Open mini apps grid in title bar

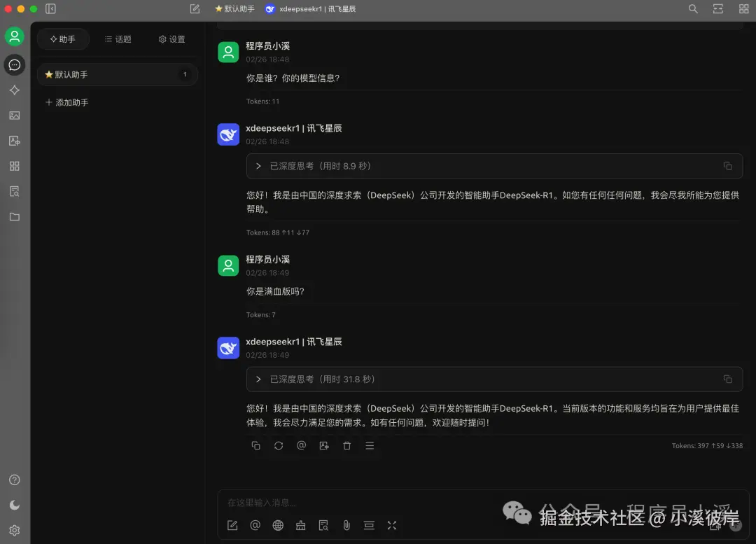[743, 8]
